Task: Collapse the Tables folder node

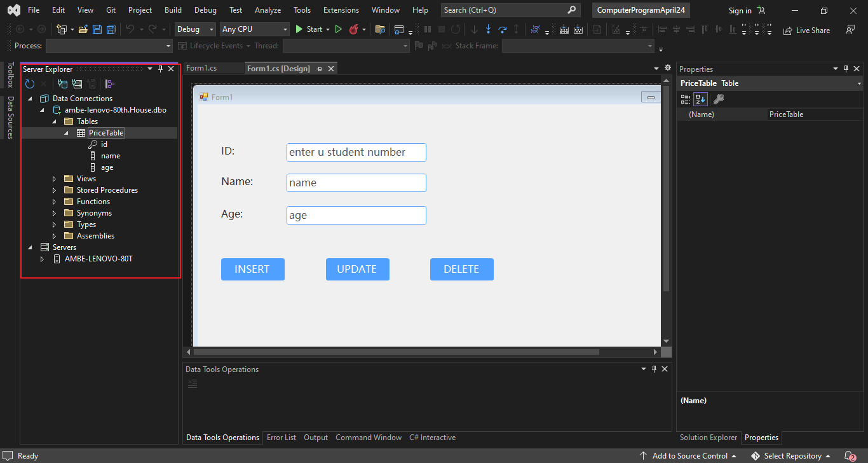Action: [54, 121]
